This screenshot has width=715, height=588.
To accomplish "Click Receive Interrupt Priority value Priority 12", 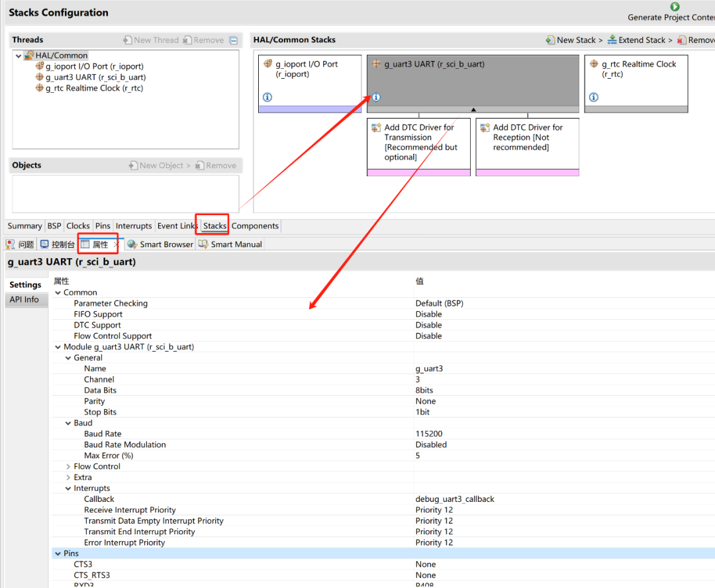I will click(x=434, y=510).
